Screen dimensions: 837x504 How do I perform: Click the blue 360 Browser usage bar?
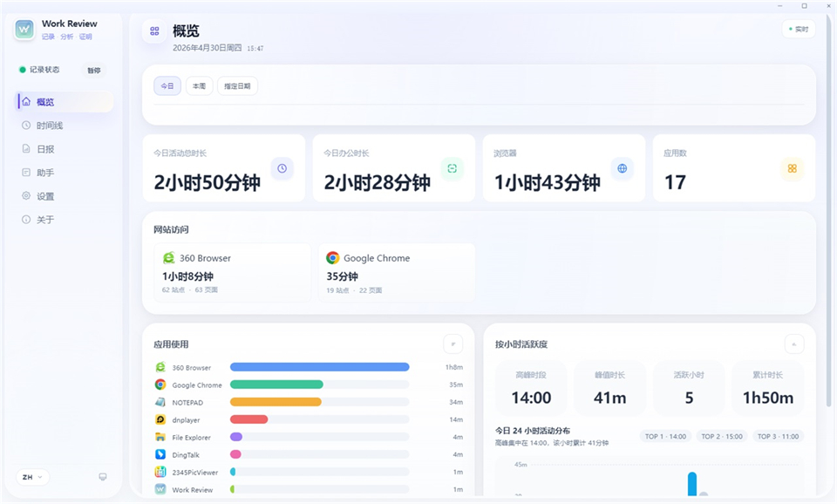(x=320, y=367)
